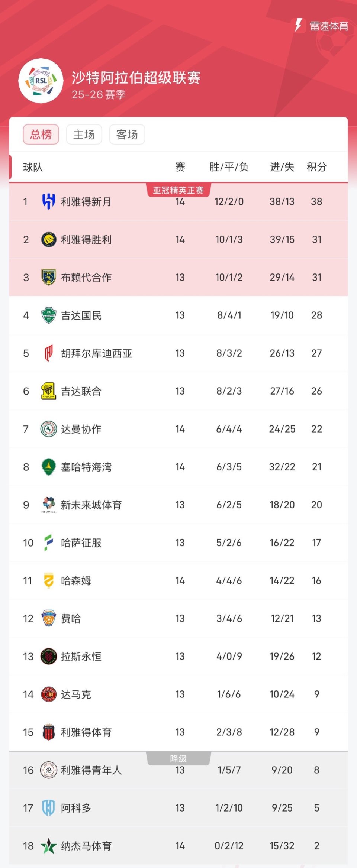Open the 达马克 club badge

[48, 694]
